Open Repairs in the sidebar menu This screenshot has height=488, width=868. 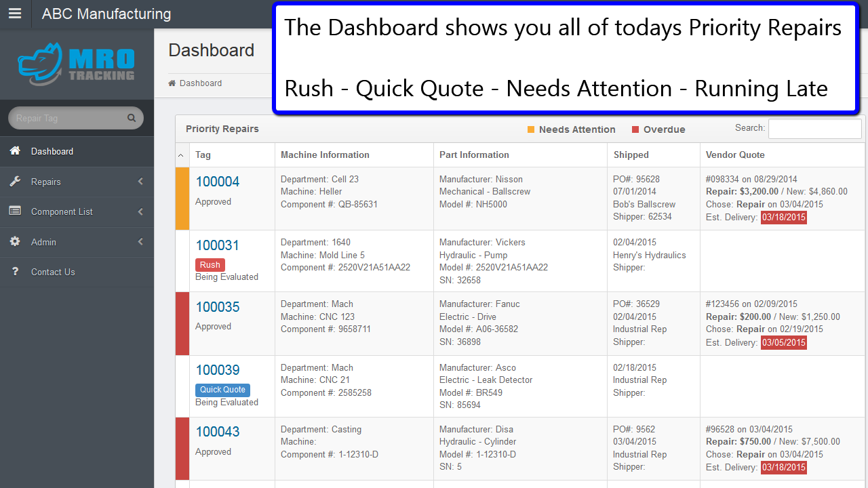point(77,182)
